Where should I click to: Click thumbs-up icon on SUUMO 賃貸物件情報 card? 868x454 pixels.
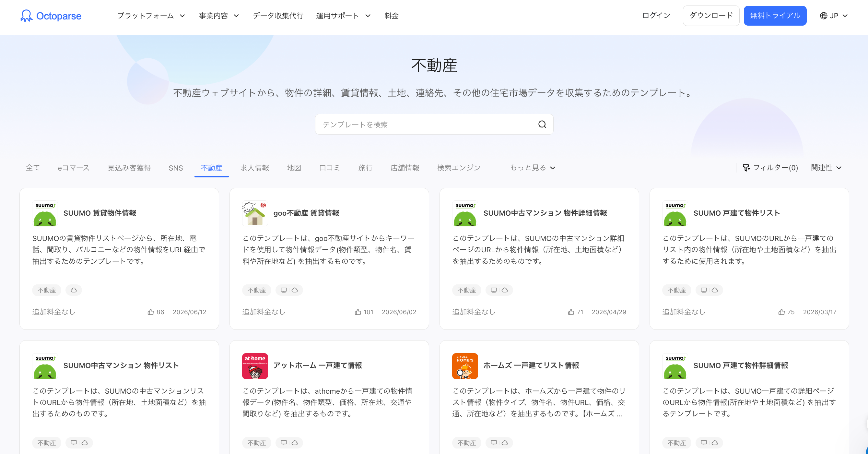pos(151,312)
